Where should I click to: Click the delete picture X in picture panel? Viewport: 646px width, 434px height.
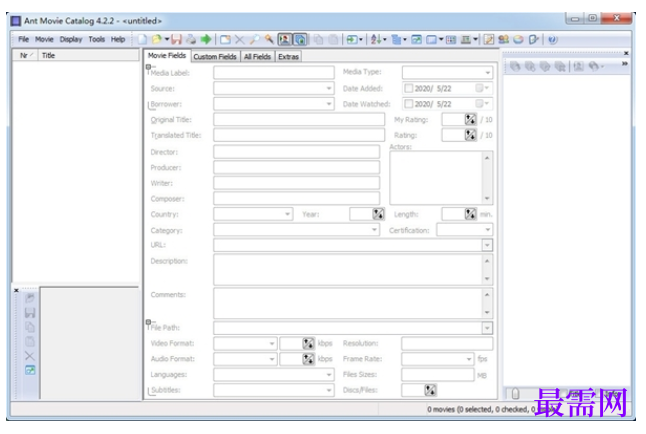click(x=30, y=356)
